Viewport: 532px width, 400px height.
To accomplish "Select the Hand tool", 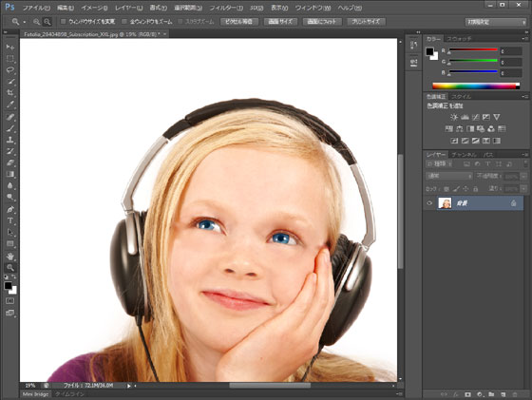I will (10, 256).
